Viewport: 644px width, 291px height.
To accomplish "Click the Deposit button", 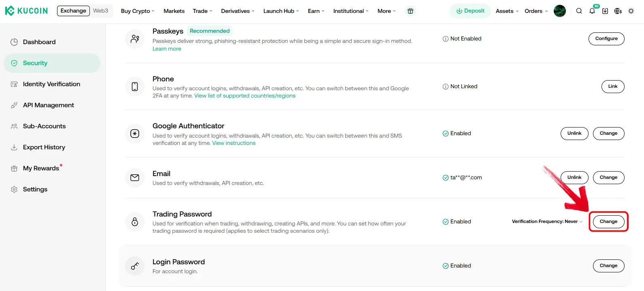I will 470,11.
